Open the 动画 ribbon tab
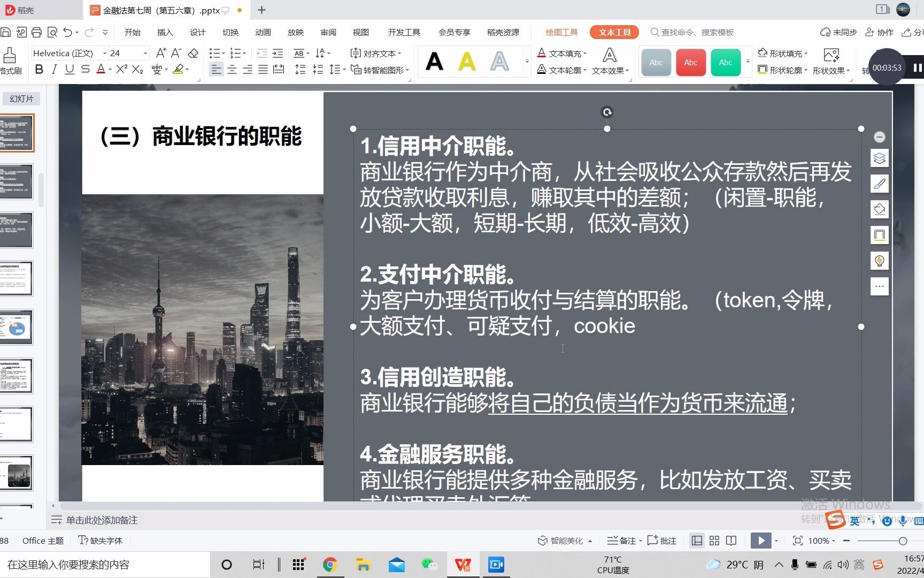The width and height of the screenshot is (924, 578). 263,32
